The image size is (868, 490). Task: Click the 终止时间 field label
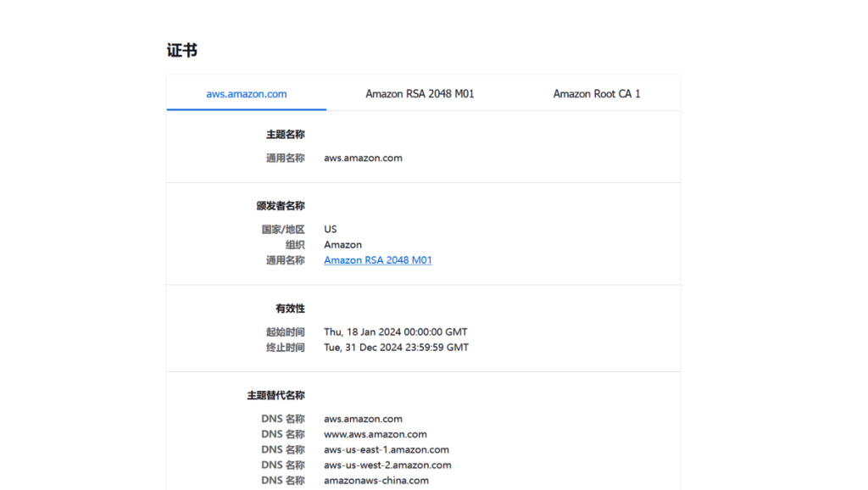tap(285, 348)
